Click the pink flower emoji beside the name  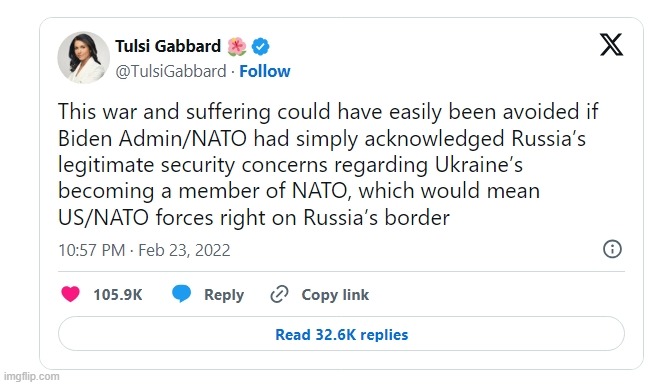coord(237,46)
